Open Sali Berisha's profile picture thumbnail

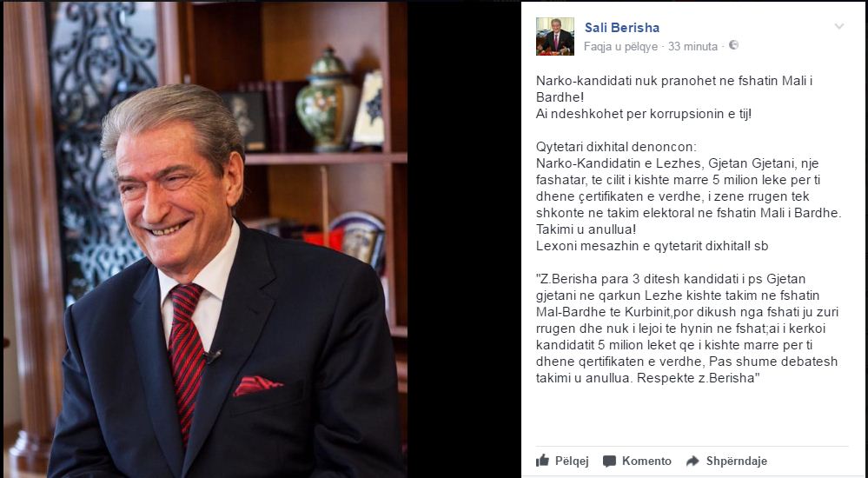coord(554,37)
